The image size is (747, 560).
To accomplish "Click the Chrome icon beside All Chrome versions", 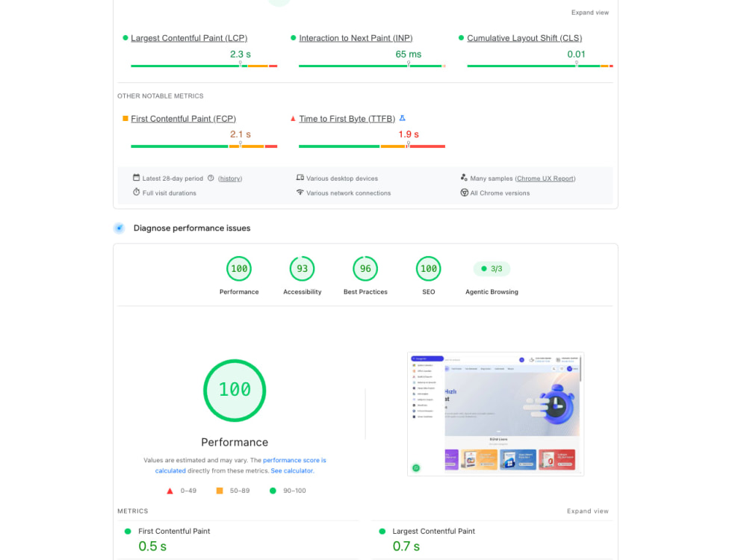I will [464, 193].
